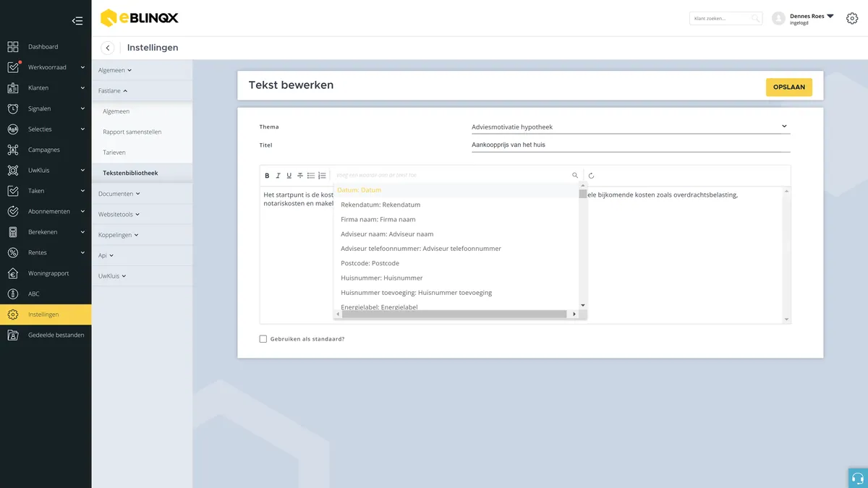The width and height of the screenshot is (868, 488).
Task: Check the 'Gebruiken als standaard?' checkbox
Action: [x=263, y=339]
